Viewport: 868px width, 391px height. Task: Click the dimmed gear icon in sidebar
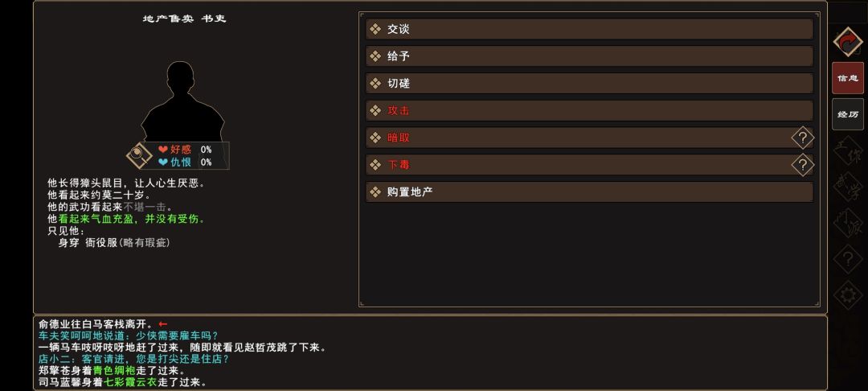pos(848,294)
